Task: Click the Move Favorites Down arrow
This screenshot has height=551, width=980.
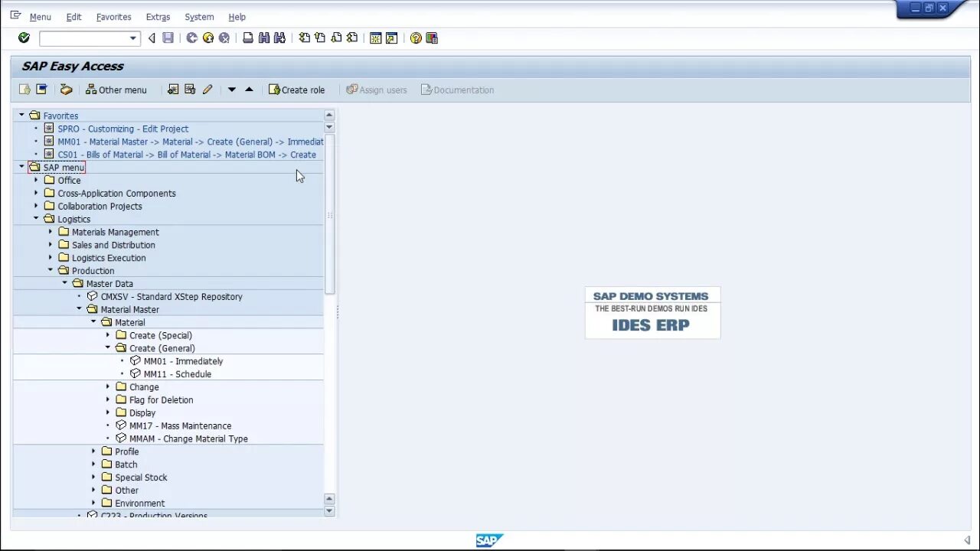Action: pyautogui.click(x=232, y=90)
